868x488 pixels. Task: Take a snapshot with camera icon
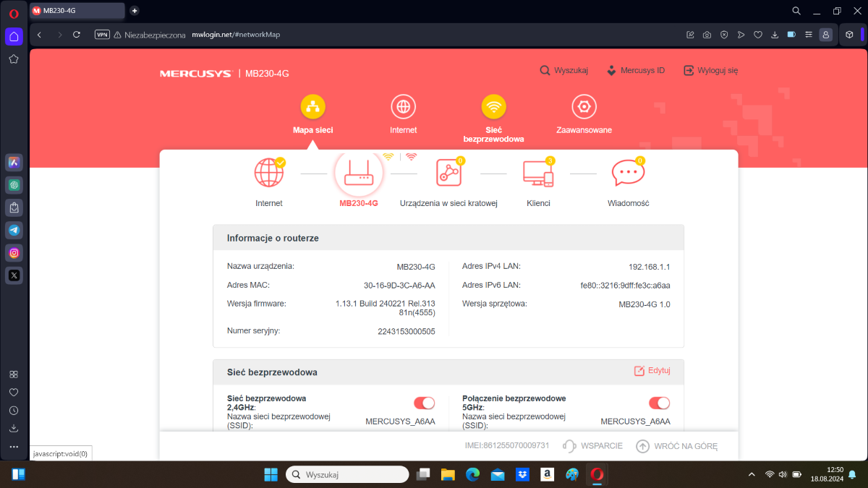[707, 35]
